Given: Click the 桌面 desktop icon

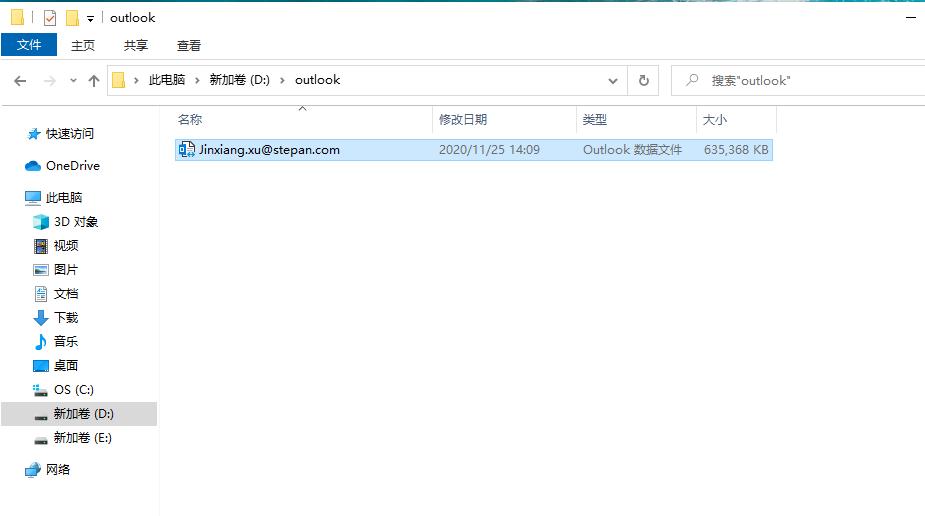Looking at the screenshot, I should click(41, 366).
